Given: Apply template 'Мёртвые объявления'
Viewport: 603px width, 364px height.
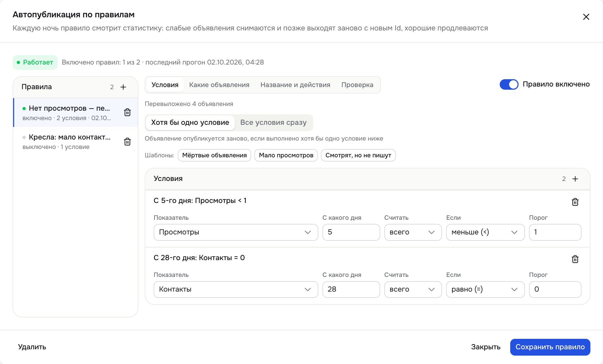Looking at the screenshot, I should coord(214,155).
